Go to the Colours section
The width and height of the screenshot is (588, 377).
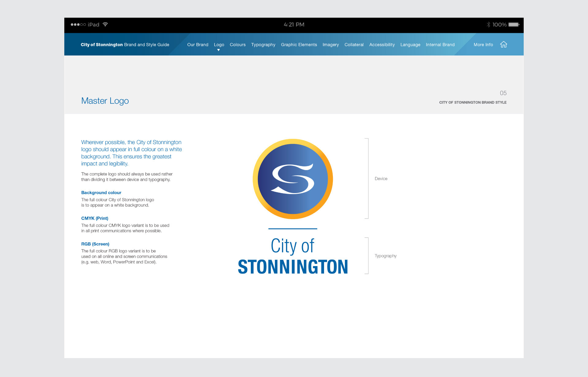click(238, 45)
